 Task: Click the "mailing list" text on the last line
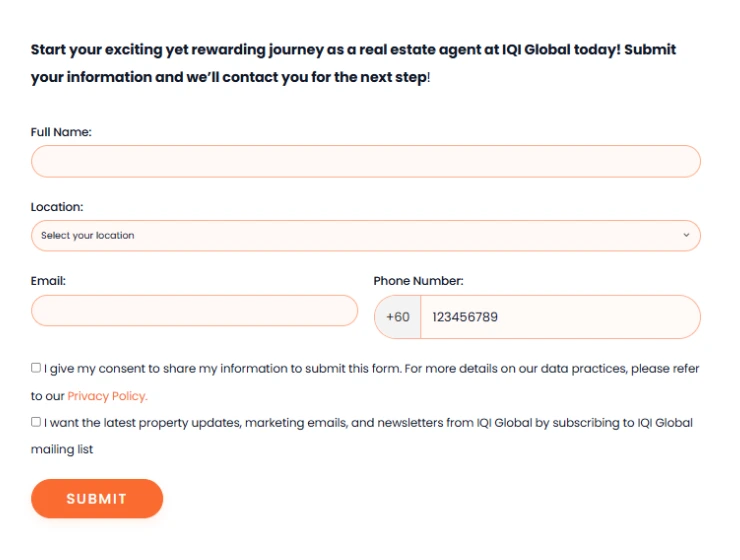tap(62, 450)
